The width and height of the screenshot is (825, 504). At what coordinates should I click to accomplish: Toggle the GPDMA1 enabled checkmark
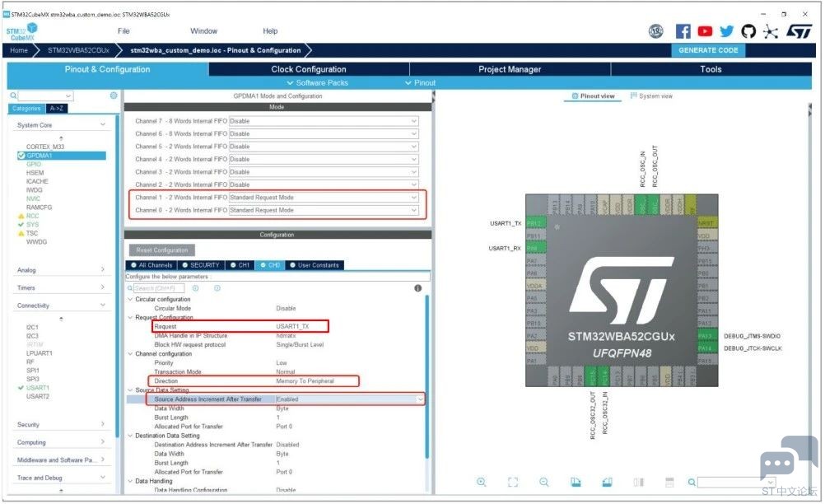click(x=21, y=156)
